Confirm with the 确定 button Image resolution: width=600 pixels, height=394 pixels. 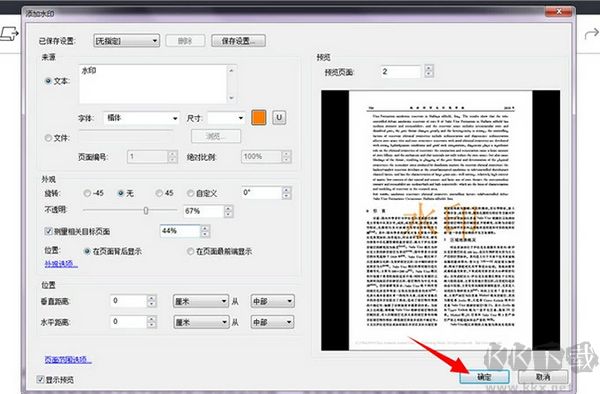(484, 377)
